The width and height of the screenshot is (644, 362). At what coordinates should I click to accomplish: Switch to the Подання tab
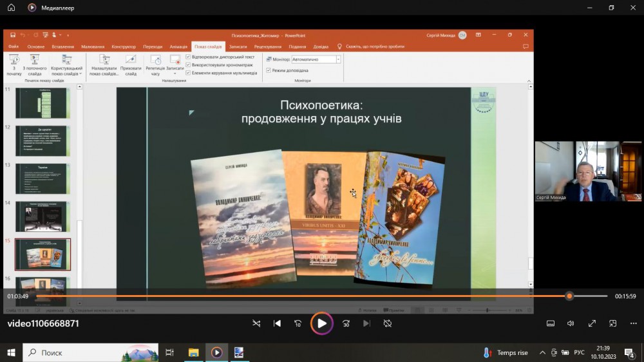pos(298,46)
